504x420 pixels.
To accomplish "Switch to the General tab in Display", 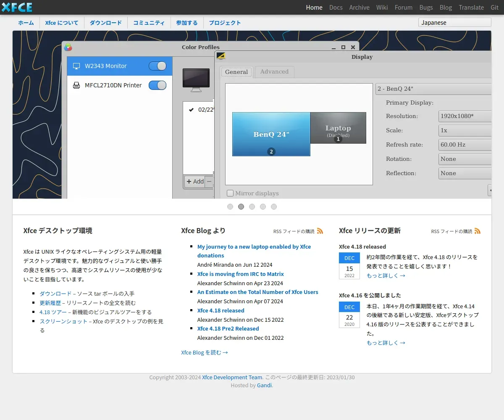I will click(236, 72).
